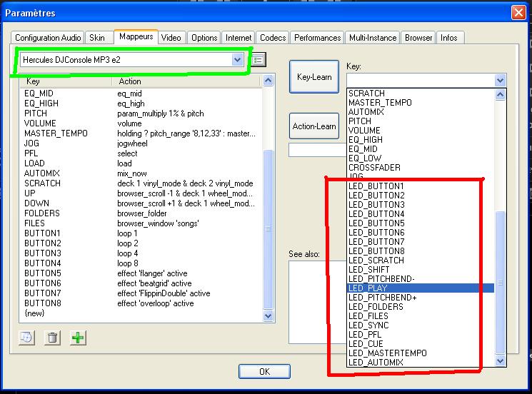Click the trash delete mapping icon
The height and width of the screenshot is (394, 532).
(52, 338)
